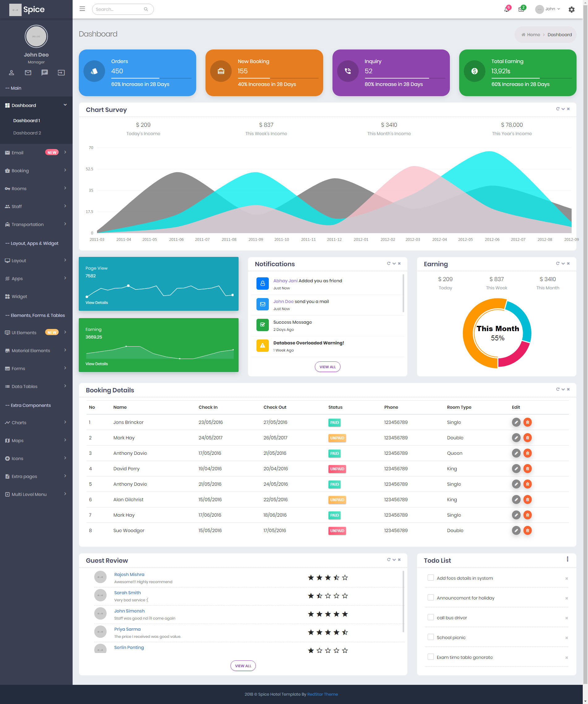Open the John user dropdown

(548, 9)
